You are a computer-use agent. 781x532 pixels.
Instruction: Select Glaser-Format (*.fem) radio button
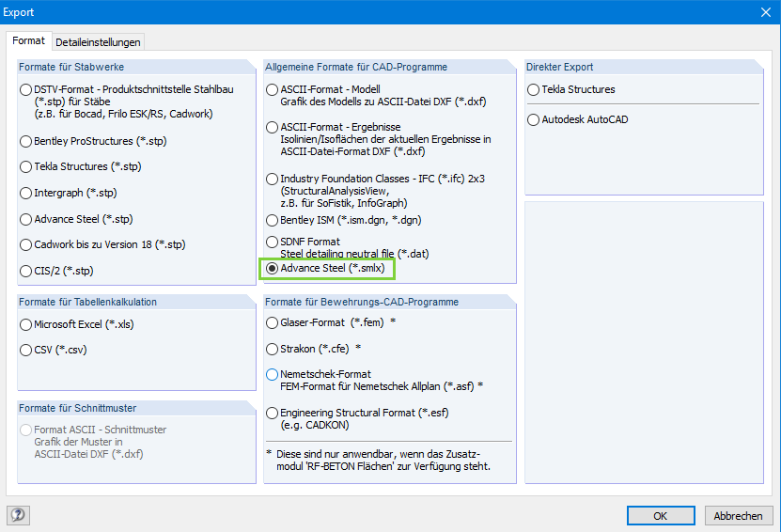pos(273,322)
